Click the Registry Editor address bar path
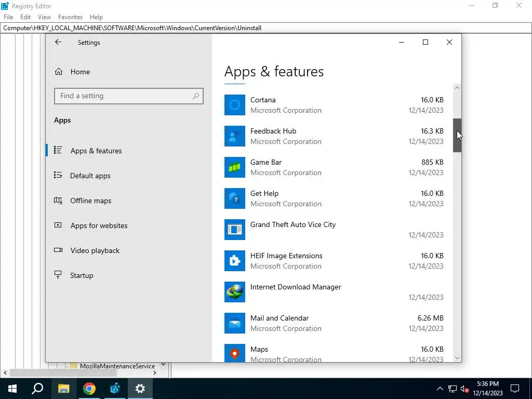The height and width of the screenshot is (399, 532). [x=132, y=28]
